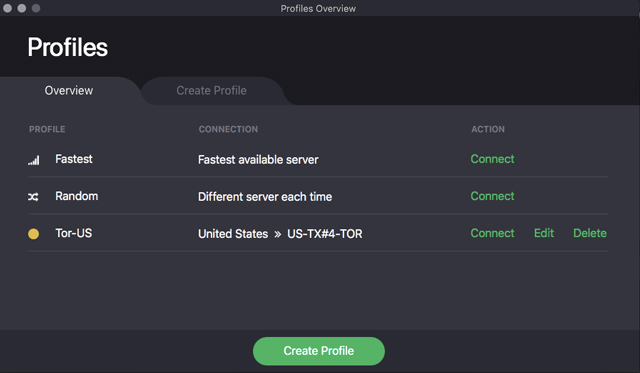
Task: Click the Profiles Overview window title
Action: point(318,9)
